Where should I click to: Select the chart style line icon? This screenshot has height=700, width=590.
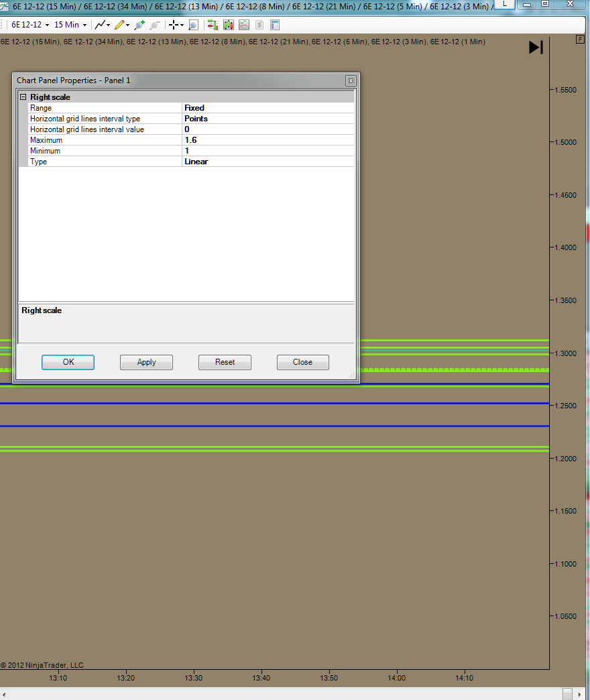point(100,25)
